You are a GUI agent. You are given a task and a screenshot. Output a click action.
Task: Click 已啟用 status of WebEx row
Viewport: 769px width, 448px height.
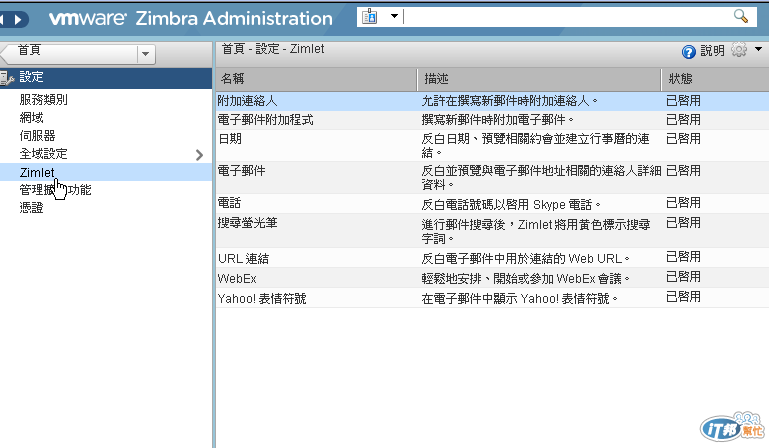pos(683,277)
